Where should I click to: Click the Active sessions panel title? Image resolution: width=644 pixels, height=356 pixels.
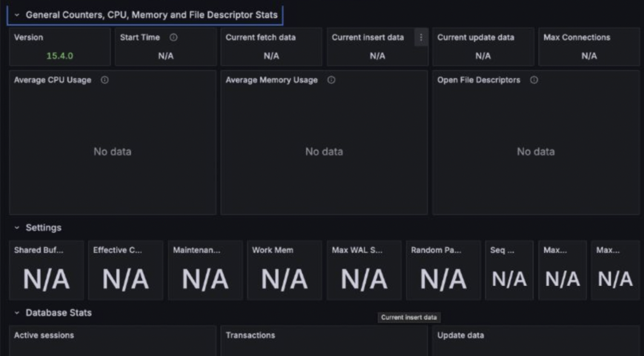44,335
